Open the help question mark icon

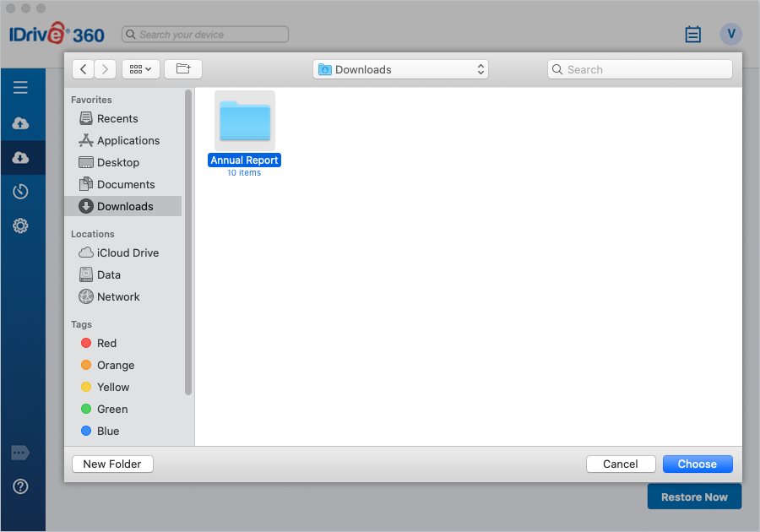coord(20,486)
